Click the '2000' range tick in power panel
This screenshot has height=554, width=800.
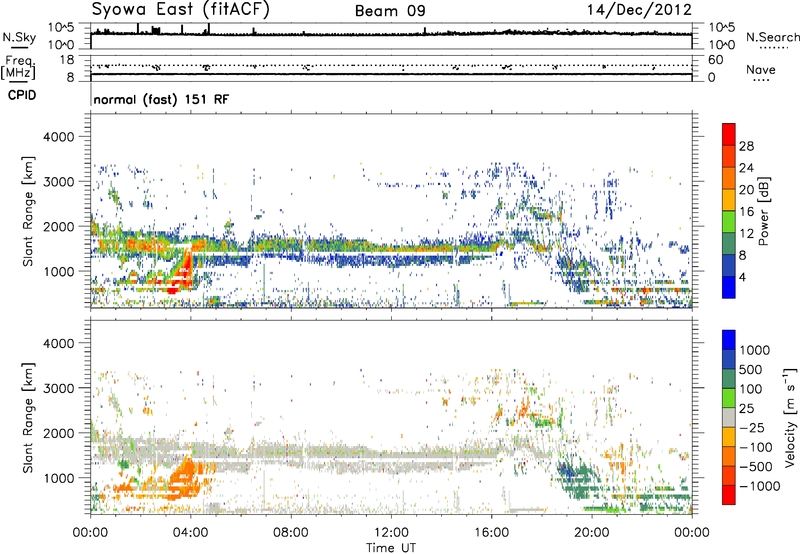(58, 227)
